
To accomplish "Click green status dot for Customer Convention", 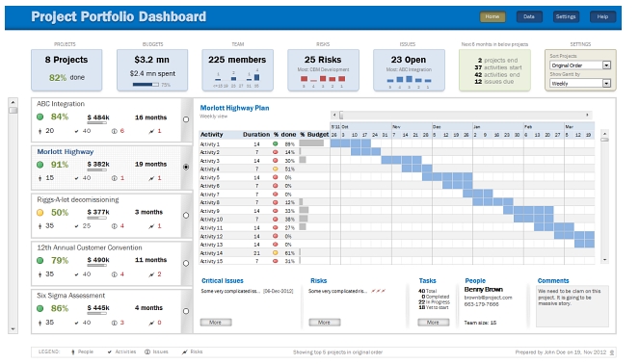I will [40, 260].
